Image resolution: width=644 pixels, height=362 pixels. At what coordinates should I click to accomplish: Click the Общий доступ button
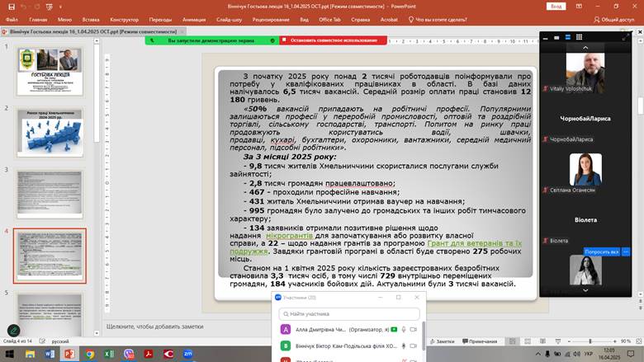(x=613, y=19)
